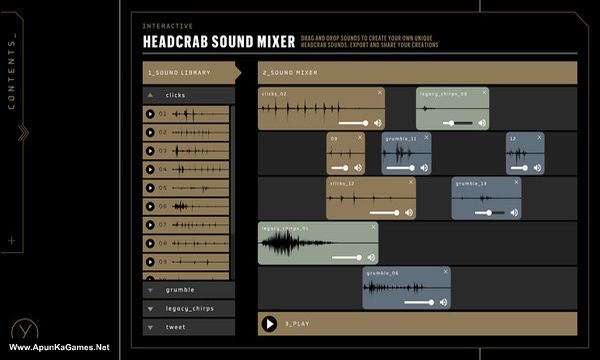Mute the clicks_12 clip speaker
Image resolution: width=600 pixels, height=360 pixels.
coord(409,212)
